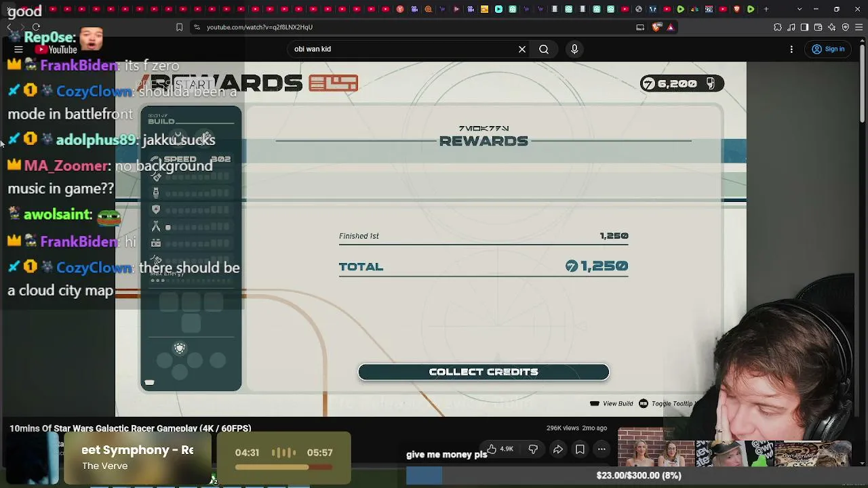Go back to the previous page
This screenshot has width=868, height=488.
coord(9,27)
